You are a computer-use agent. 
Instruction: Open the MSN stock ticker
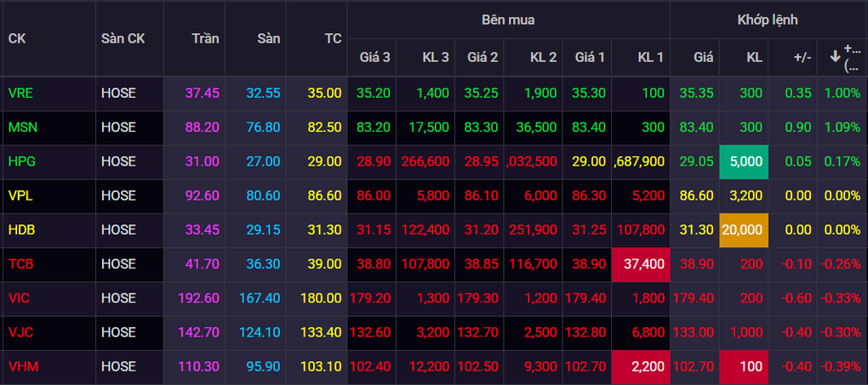pos(22,127)
